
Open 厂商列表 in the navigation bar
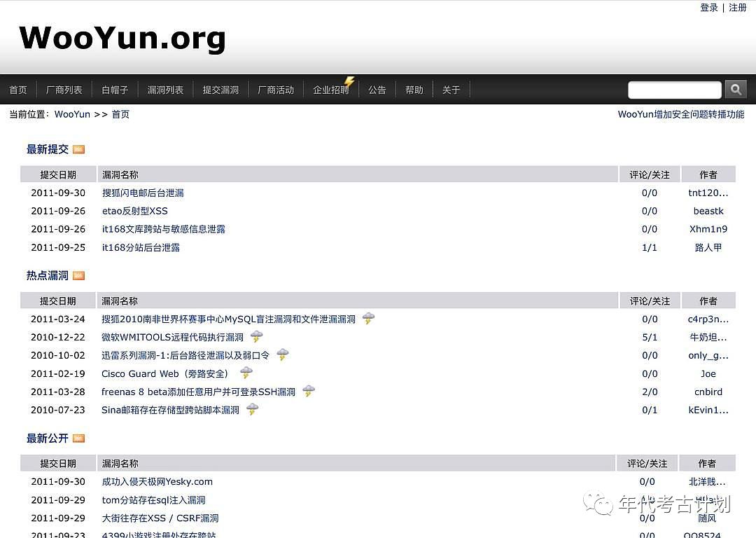click(x=64, y=90)
